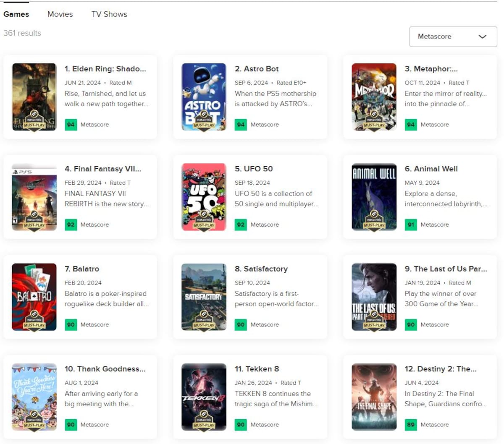Click Must-Play badge on UFO 50 cover
The width and height of the screenshot is (504, 444).
pyautogui.click(x=204, y=221)
